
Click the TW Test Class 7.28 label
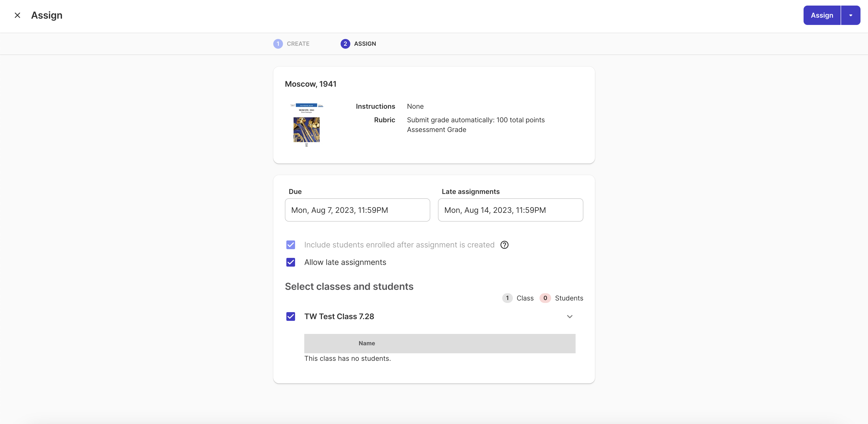(x=339, y=316)
